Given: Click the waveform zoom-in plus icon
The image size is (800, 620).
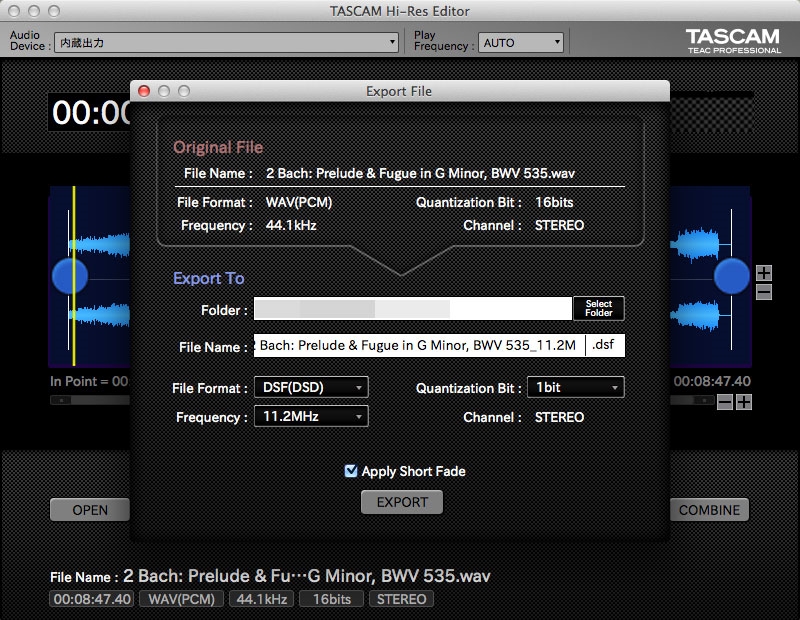Looking at the screenshot, I should pyautogui.click(x=745, y=401).
